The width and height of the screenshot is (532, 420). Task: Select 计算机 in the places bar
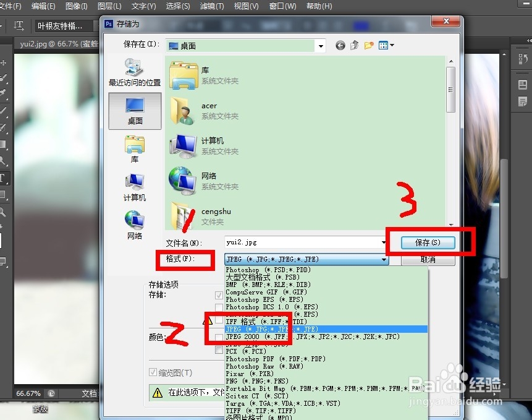click(135, 187)
